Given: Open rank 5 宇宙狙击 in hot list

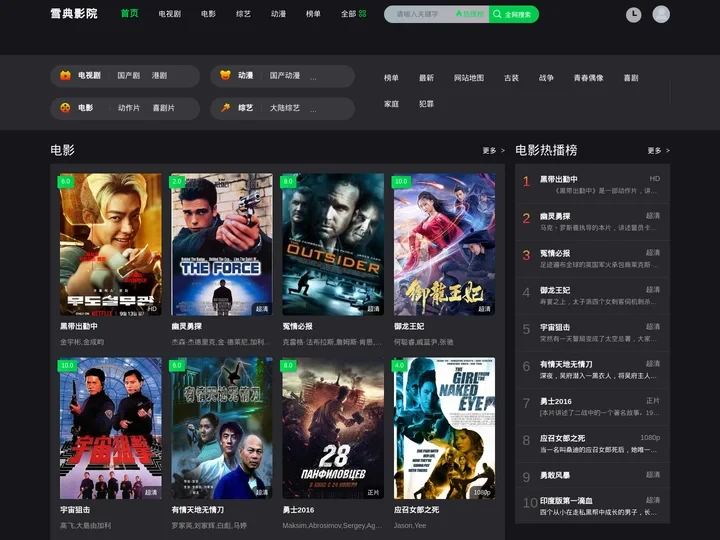Looking at the screenshot, I should coord(592,333).
